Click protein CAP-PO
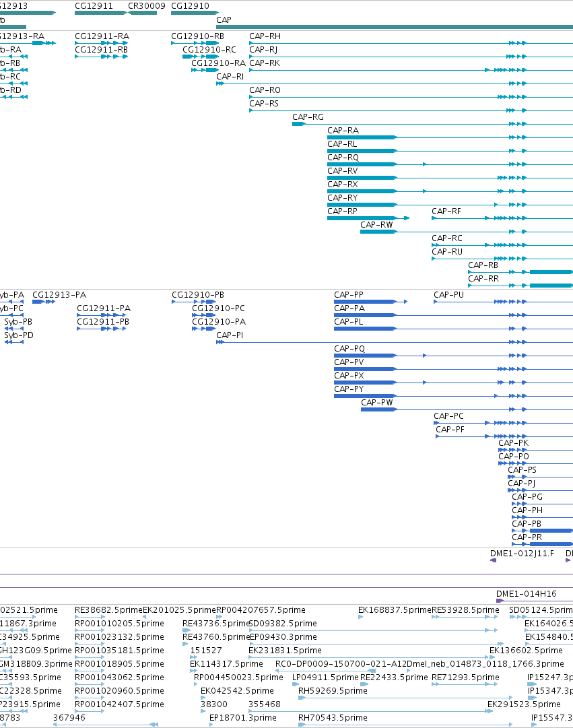This screenshot has height=728, width=573. (513, 457)
